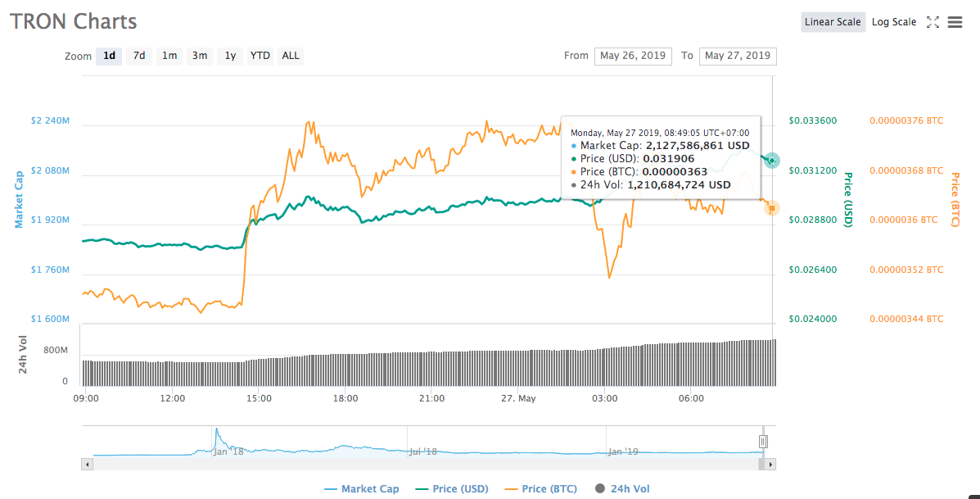Select Linear Scale option

pyautogui.click(x=833, y=22)
